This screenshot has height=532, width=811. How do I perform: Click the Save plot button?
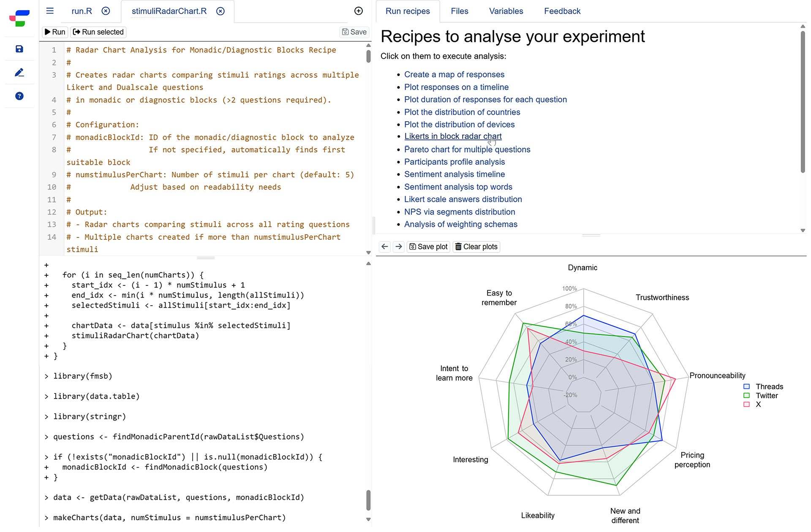pos(428,247)
